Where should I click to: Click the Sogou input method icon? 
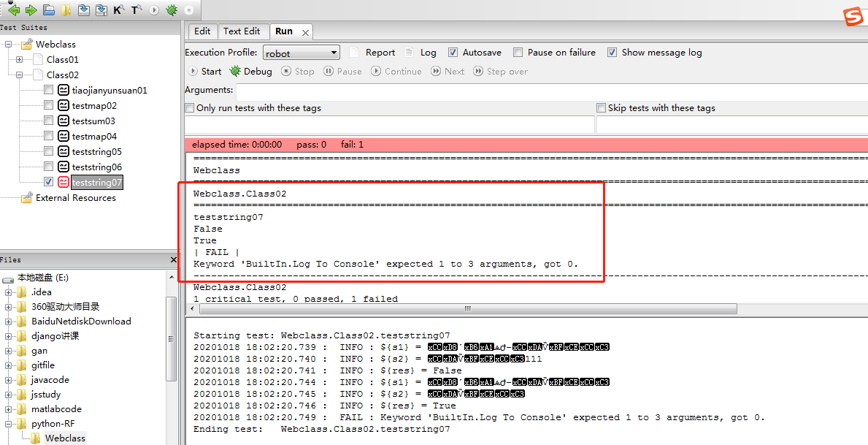pyautogui.click(x=853, y=17)
